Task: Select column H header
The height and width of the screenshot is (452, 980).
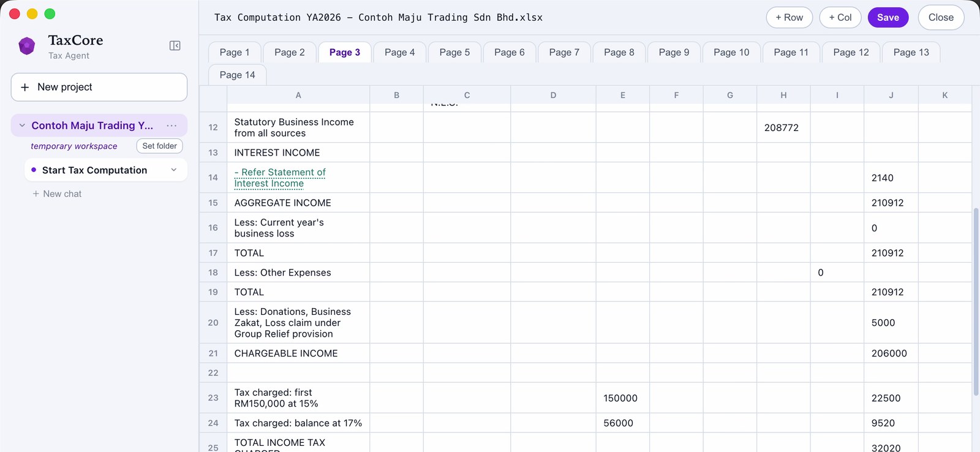Action: 783,95
